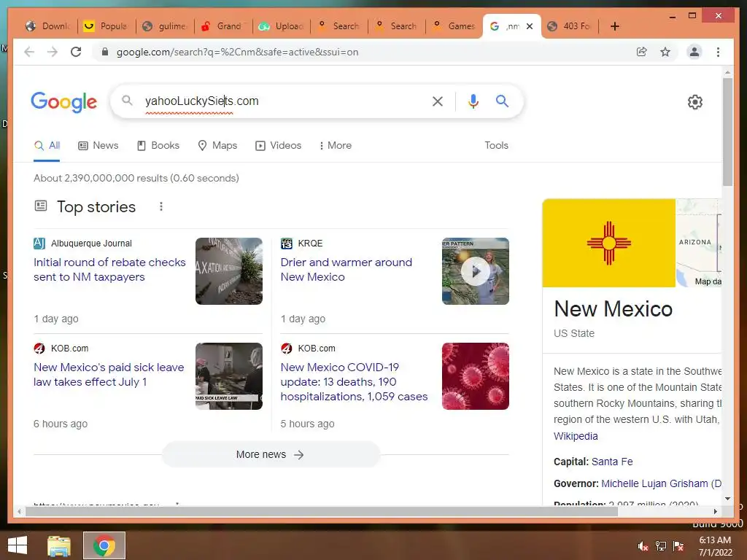Viewport: 747px width, 560px height.
Task: Open Chrome three-dot menu
Action: [718, 52]
